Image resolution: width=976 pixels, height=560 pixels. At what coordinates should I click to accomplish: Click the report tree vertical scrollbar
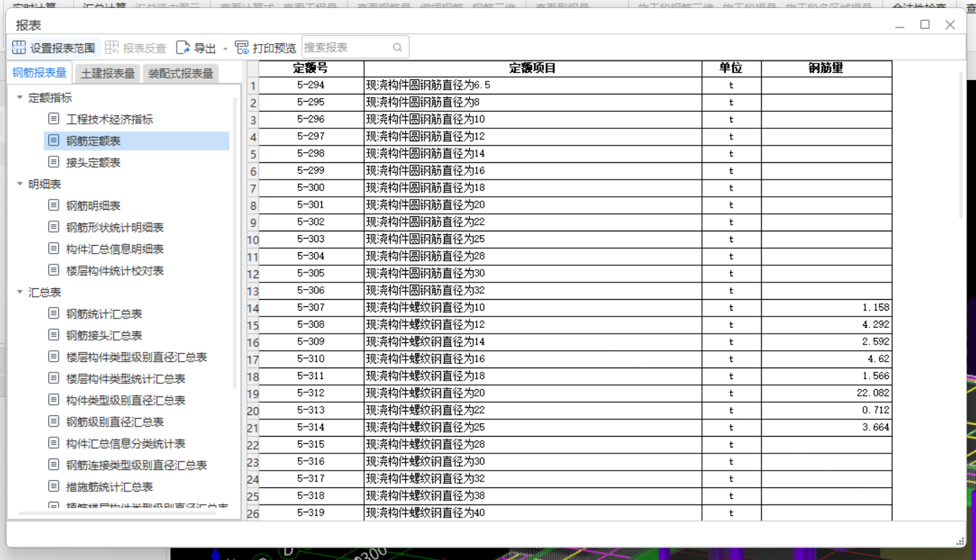[235, 243]
